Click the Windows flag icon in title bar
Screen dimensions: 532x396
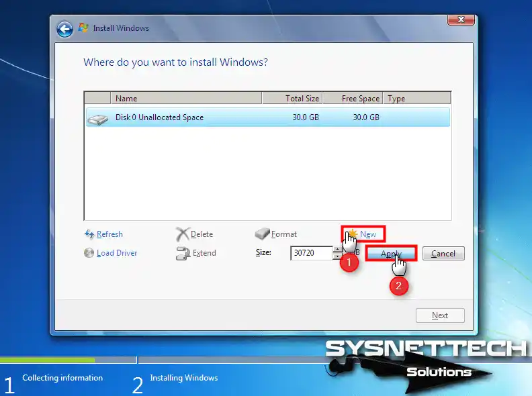83,28
